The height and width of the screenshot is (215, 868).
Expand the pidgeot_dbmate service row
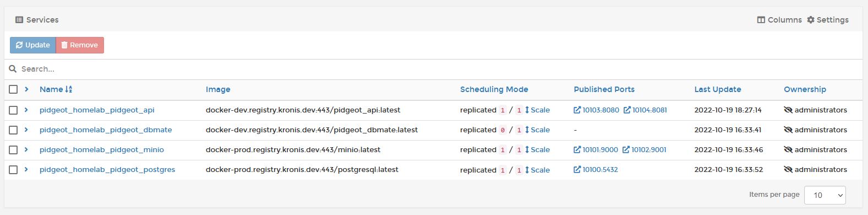point(26,130)
